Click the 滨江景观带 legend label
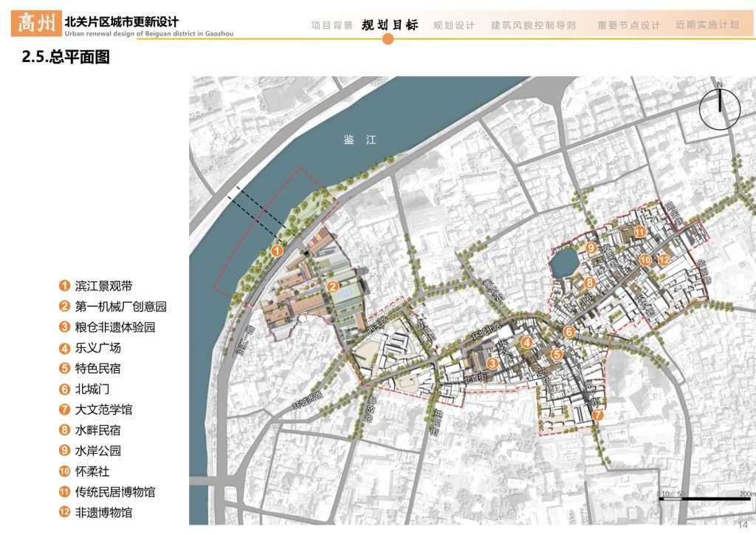The height and width of the screenshot is (535, 756). pyautogui.click(x=104, y=285)
